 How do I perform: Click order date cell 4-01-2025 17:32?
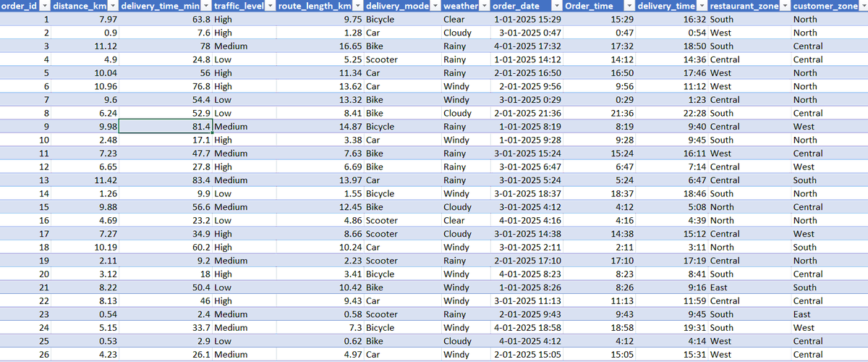point(528,46)
